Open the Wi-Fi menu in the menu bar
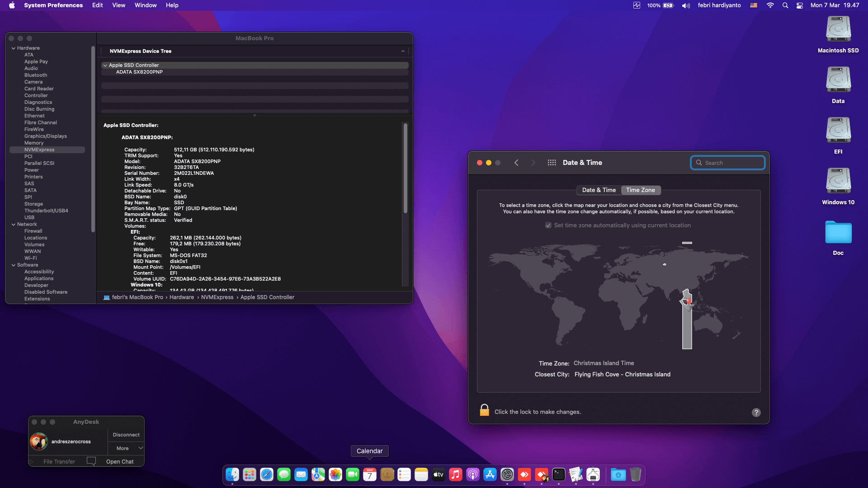This screenshot has width=868, height=488. click(x=770, y=5)
